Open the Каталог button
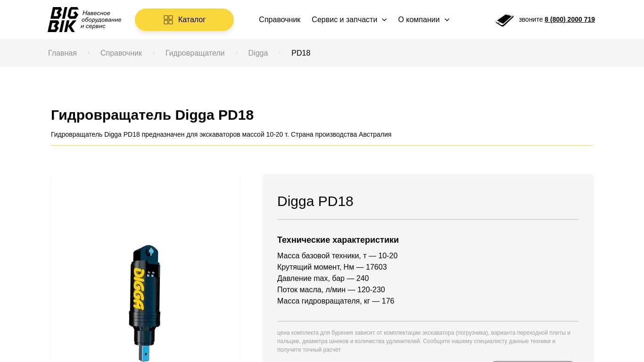 [x=184, y=20]
